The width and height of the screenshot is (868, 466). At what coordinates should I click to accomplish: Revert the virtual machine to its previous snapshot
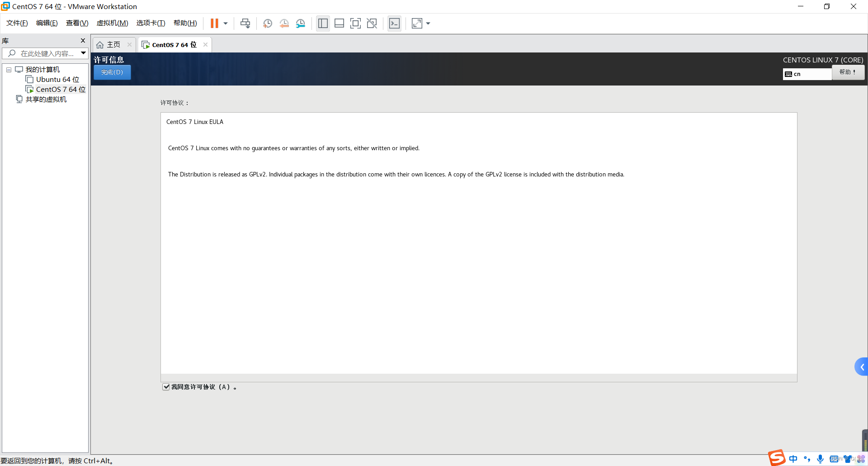(284, 24)
